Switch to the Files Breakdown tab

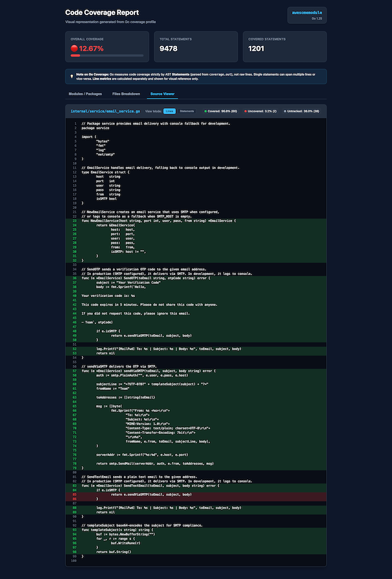pos(126,94)
